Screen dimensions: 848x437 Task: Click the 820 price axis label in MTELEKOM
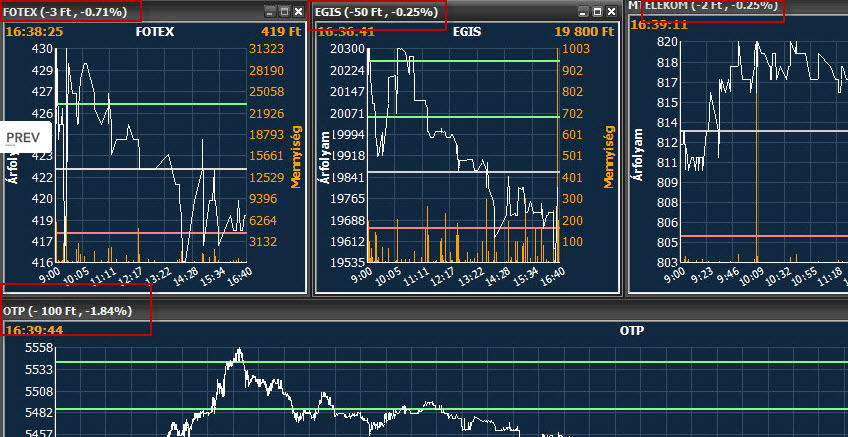click(665, 43)
